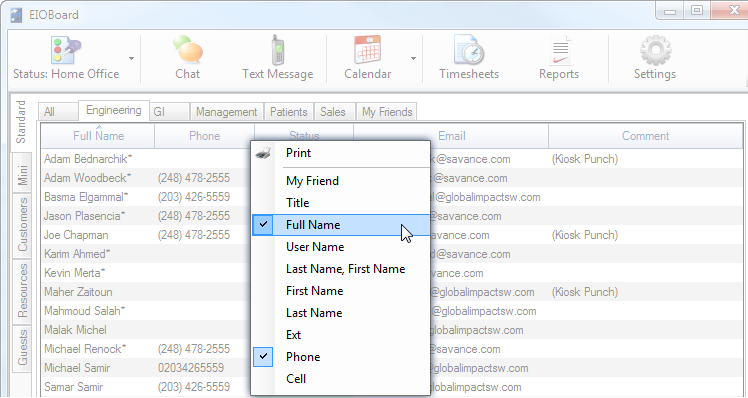The image size is (748, 398).
Task: Open the Resources vertical tab
Action: point(22,291)
